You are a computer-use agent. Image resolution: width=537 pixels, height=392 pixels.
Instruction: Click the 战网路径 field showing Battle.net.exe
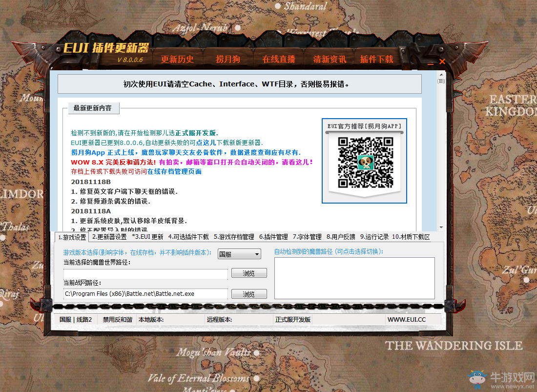coord(145,294)
